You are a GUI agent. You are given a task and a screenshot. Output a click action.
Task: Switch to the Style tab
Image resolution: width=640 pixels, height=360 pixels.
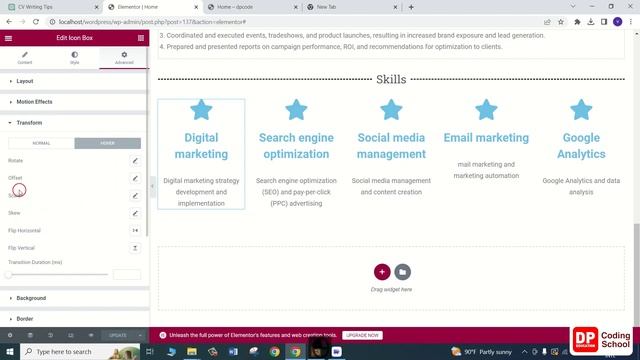pos(74,58)
